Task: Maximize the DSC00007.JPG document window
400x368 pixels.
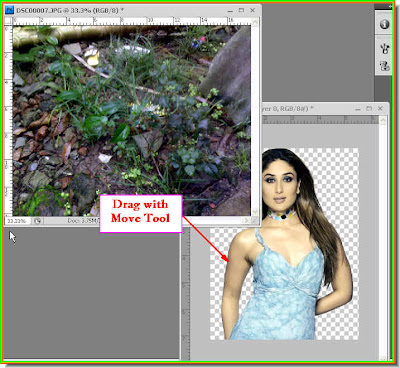Action: point(241,11)
